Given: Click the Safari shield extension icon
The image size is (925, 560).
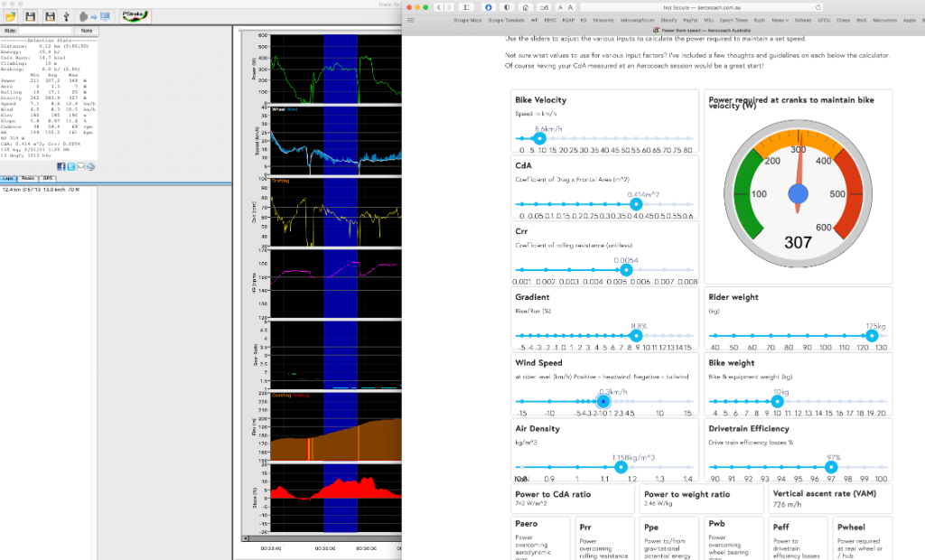Looking at the screenshot, I should (x=507, y=6).
